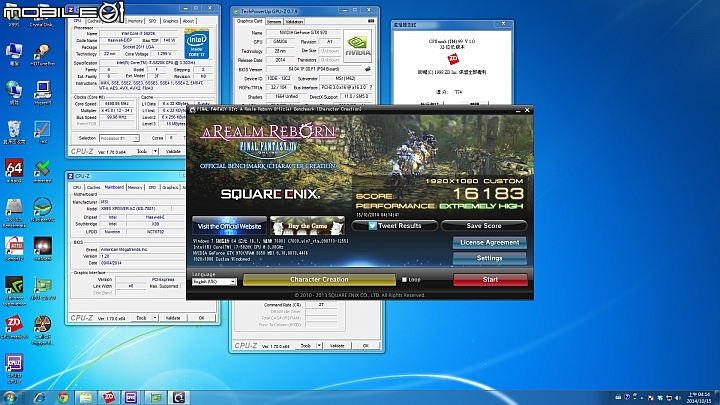Click OK in bottom-center CPU-Z window
This screenshot has height=405, width=720.
tap(366, 345)
